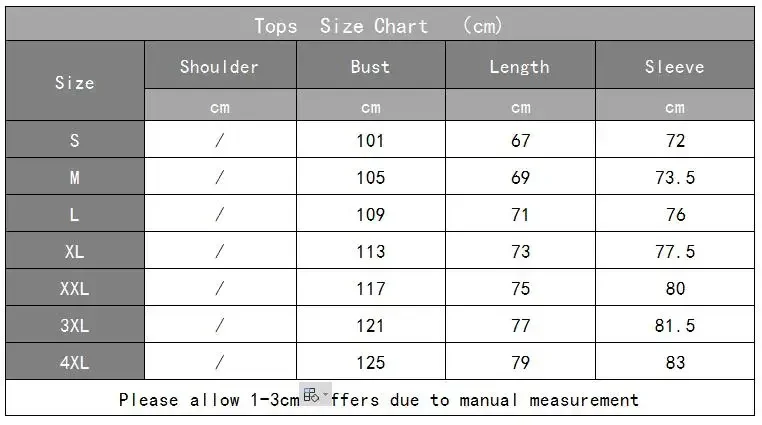Click the Length value 71 cell

point(520,215)
